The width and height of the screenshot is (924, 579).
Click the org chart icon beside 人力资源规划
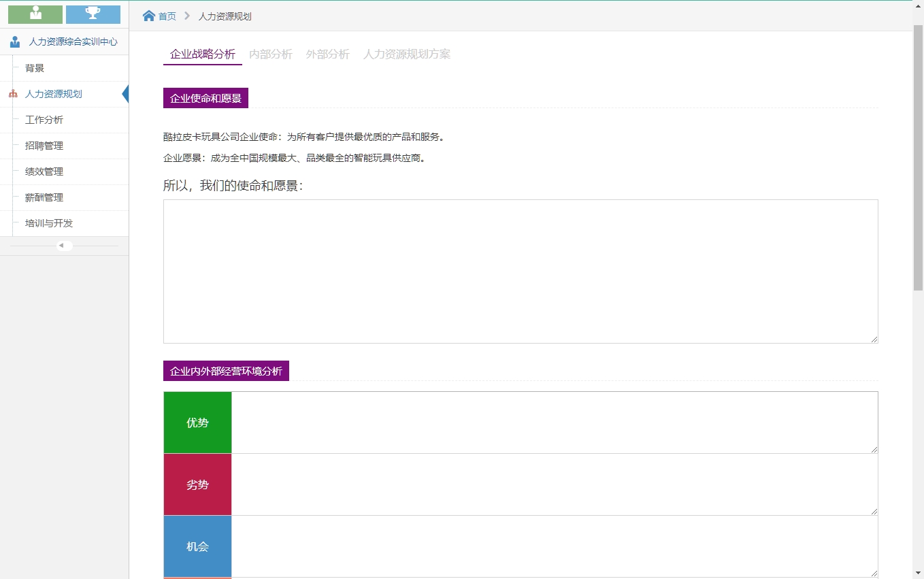pos(13,94)
